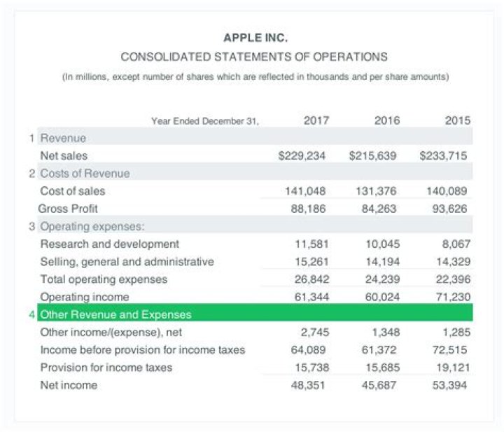This screenshot has width=504, height=432.
Task: Click the 2015 column header
Action: [x=458, y=120]
